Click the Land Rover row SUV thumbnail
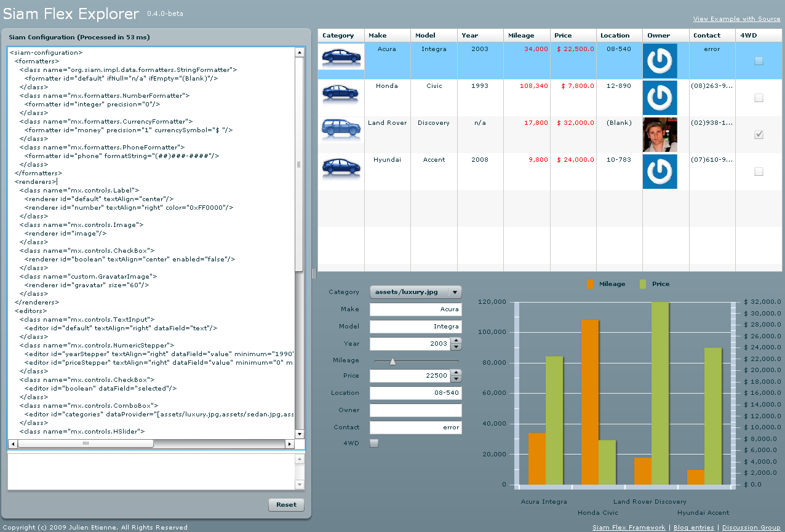The image size is (785, 532). click(x=341, y=130)
